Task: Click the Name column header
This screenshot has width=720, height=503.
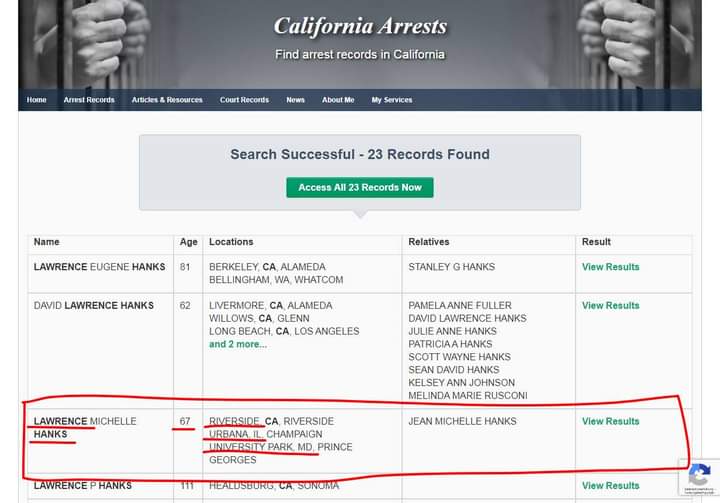Action: (x=47, y=242)
